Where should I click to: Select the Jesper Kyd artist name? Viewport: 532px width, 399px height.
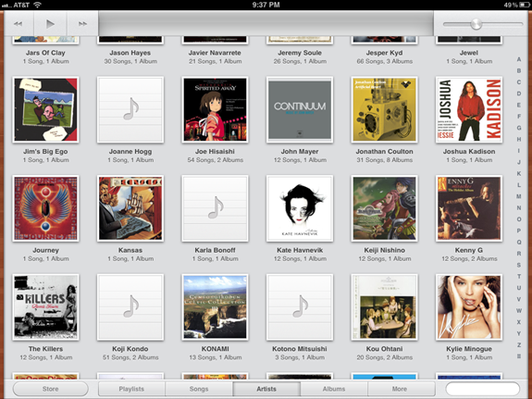[384, 53]
